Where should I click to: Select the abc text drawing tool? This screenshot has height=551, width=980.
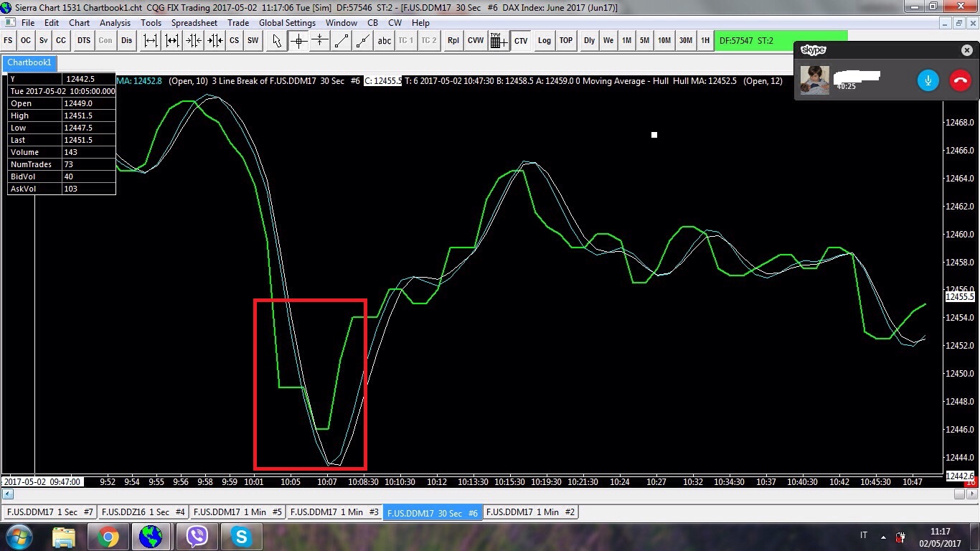[x=385, y=40]
